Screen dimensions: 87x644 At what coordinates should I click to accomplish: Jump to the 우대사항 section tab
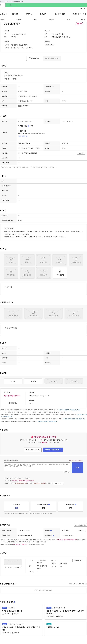tap(35, 19)
